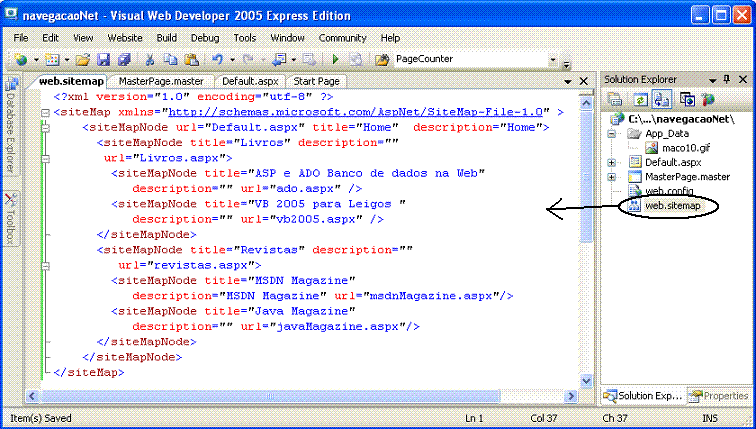Toggle Nest Related Files in Solution Explorer
The width and height of the screenshot is (756, 429).
pos(662,100)
